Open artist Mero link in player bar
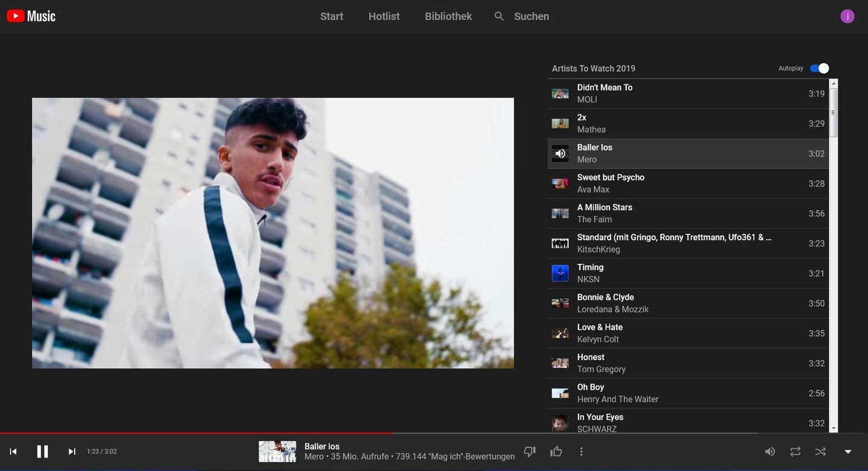 (x=314, y=457)
